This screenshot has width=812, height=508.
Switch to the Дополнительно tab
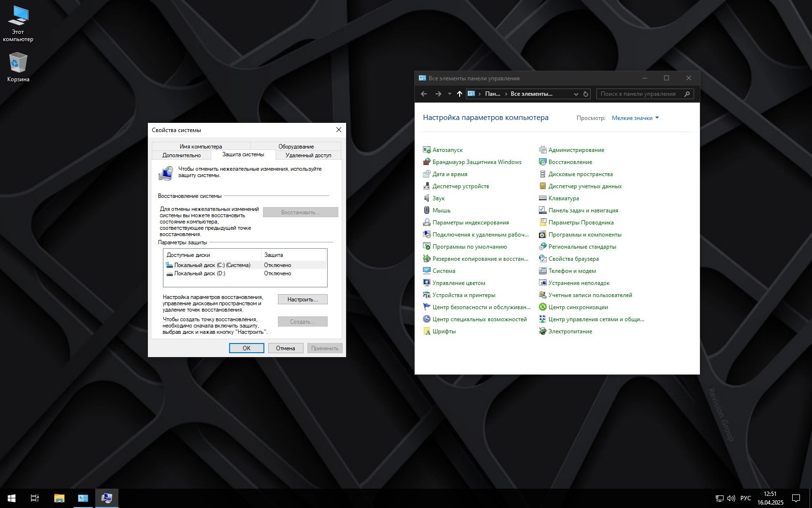(181, 155)
